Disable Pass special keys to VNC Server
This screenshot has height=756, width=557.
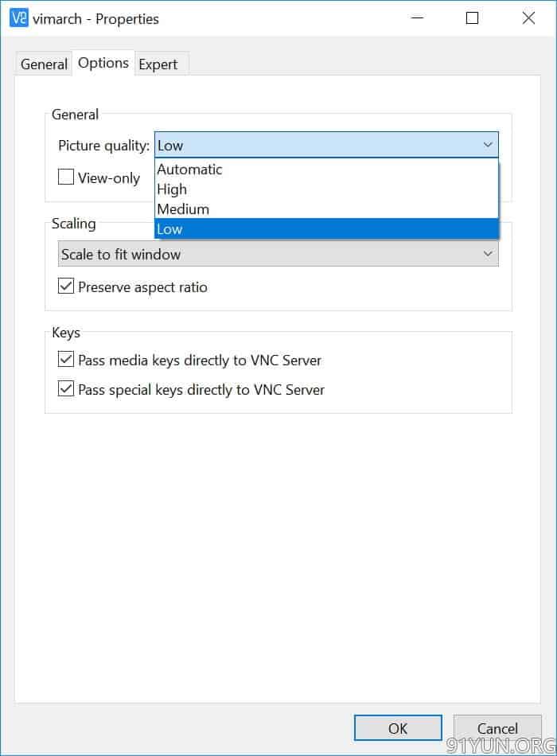(66, 389)
